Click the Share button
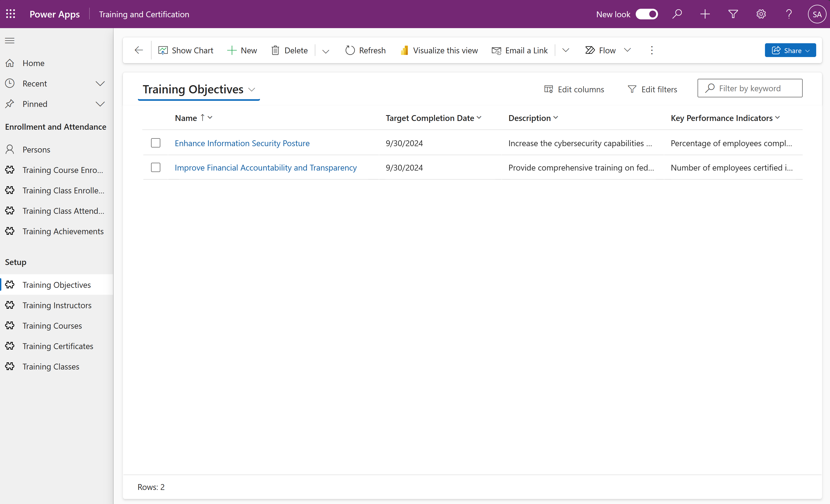The width and height of the screenshot is (830, 504). pyautogui.click(x=790, y=50)
